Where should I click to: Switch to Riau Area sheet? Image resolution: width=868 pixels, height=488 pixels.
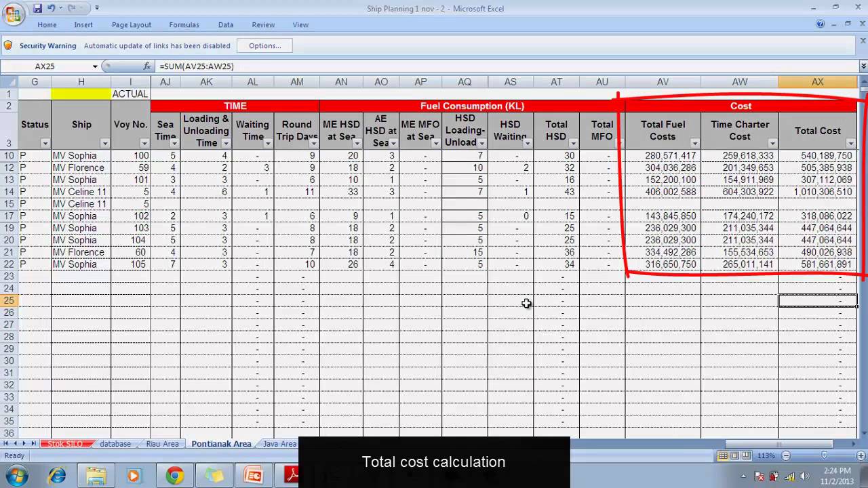pyautogui.click(x=162, y=444)
